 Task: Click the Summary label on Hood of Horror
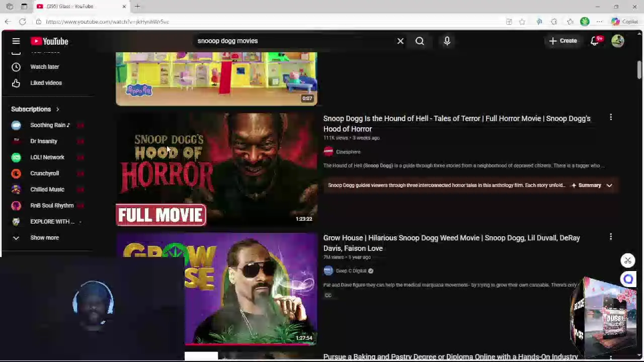click(x=590, y=186)
